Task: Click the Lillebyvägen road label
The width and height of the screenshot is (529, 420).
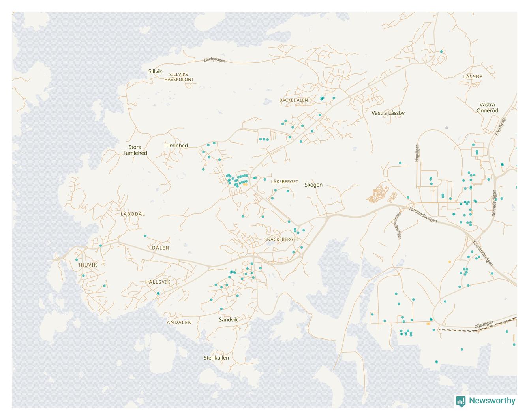Action: [x=214, y=60]
